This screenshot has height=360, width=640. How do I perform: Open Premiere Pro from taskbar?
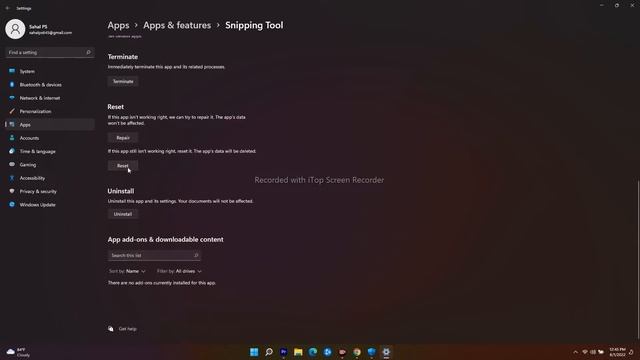[283, 352]
